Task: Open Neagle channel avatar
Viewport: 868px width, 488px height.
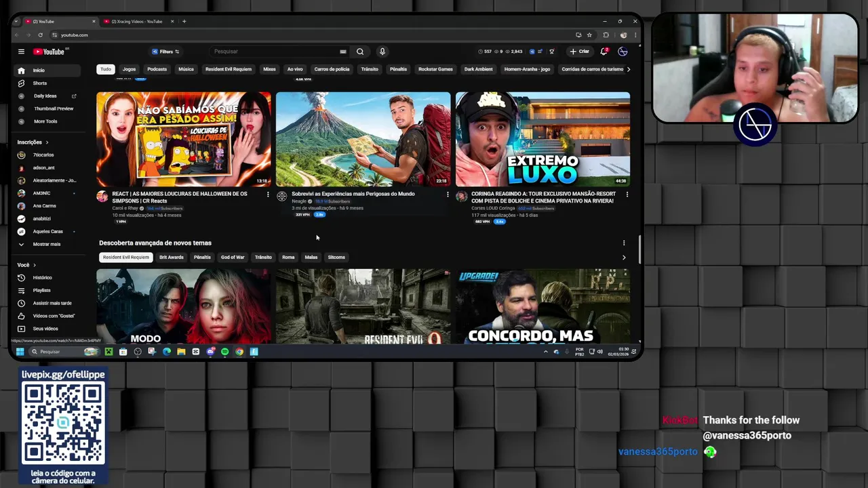Action: (x=281, y=197)
